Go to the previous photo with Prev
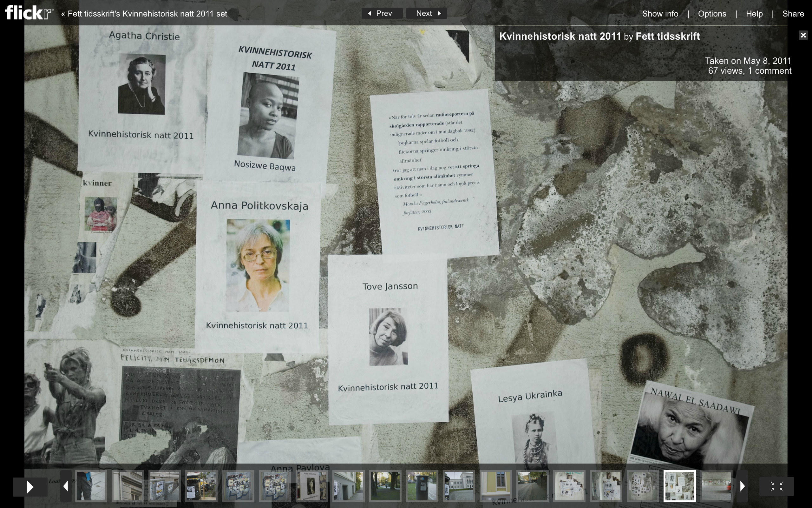Screen dimensions: 812x508 coord(382,13)
